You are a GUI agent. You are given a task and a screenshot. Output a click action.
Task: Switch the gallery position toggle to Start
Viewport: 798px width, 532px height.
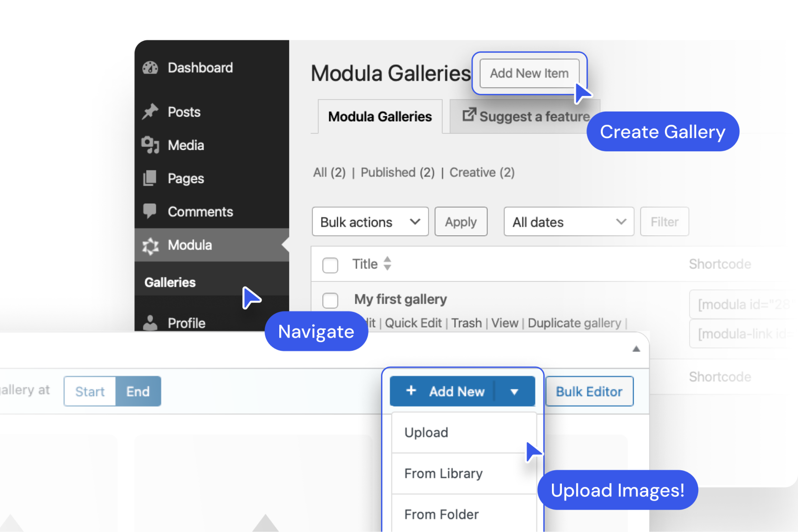coord(90,392)
